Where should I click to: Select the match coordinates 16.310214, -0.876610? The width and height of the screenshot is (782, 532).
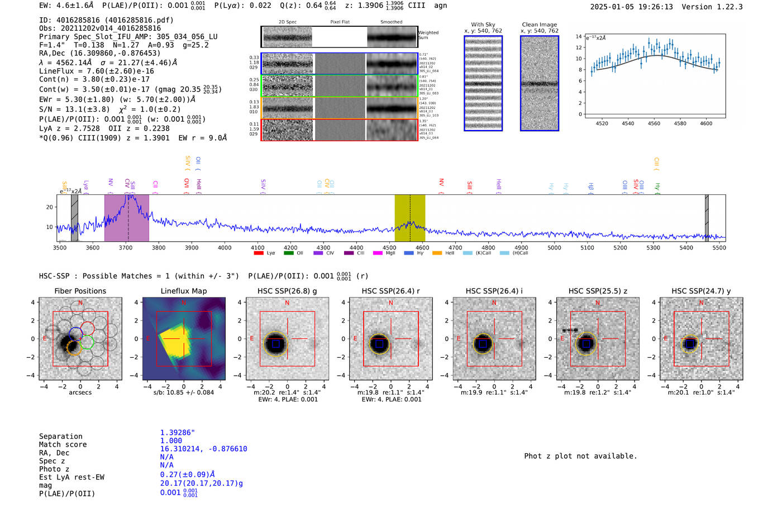[x=203, y=449]
